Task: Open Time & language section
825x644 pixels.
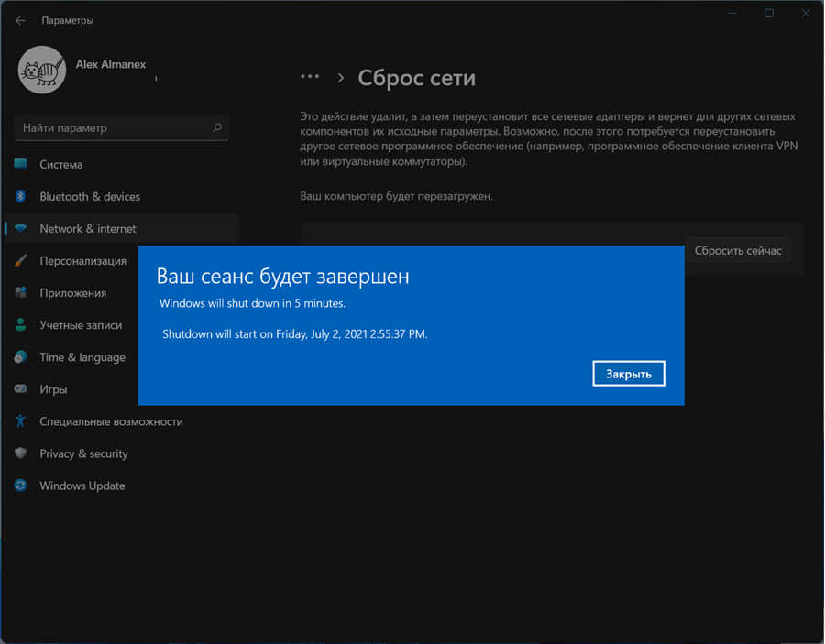Action: 82,357
